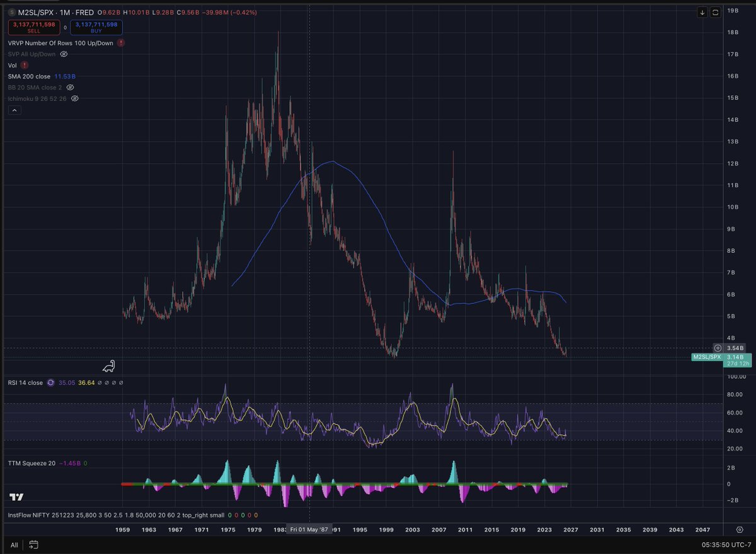756x554 pixels.
Task: Click the SELL 3,137,711,598 button
Action: coord(34,27)
